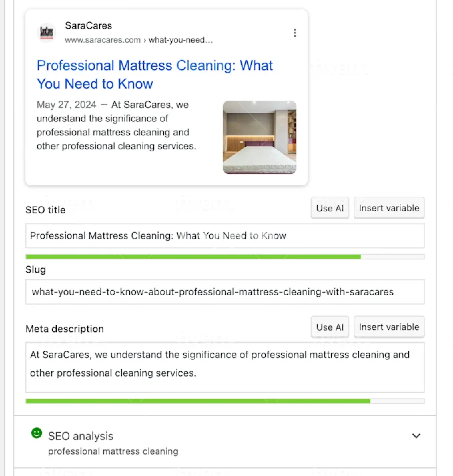The width and height of the screenshot is (453, 476).
Task: Click the SaraCares site name in the preview
Action: (x=88, y=25)
